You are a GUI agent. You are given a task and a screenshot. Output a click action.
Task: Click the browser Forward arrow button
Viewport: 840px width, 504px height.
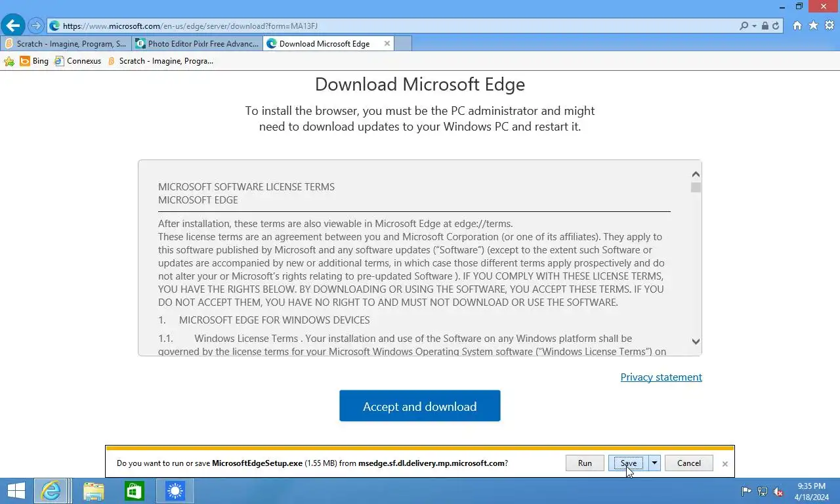coord(36,26)
